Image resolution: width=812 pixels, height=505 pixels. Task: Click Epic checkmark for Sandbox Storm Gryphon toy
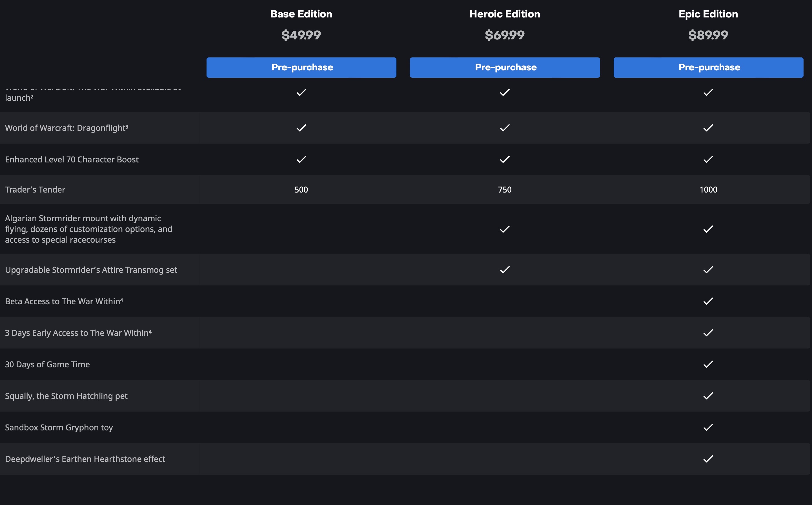tap(708, 427)
